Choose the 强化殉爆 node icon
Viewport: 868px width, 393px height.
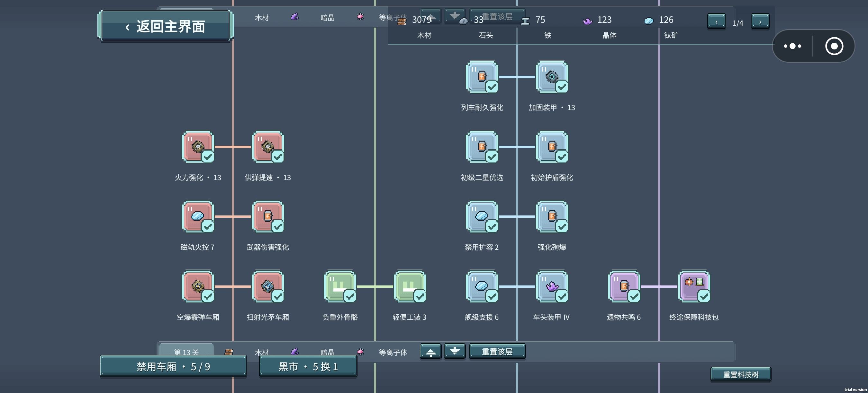coord(552,217)
